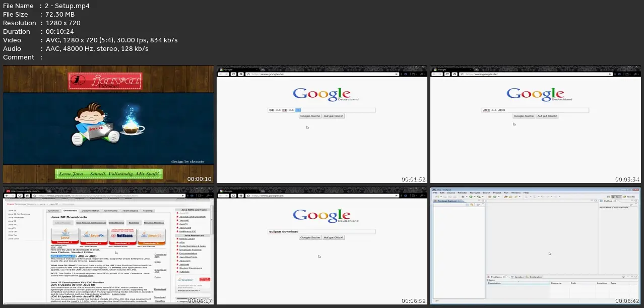Click the 'eclipse download' search box

(x=321, y=231)
